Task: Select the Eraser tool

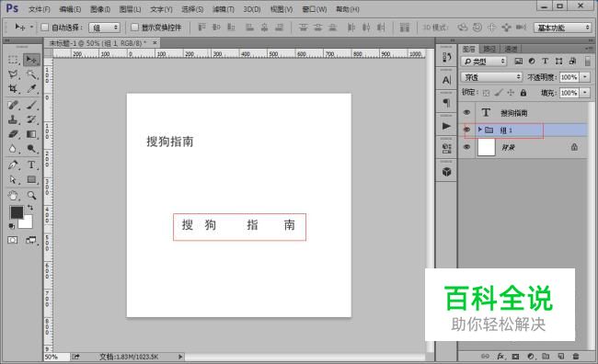Action: click(14, 134)
